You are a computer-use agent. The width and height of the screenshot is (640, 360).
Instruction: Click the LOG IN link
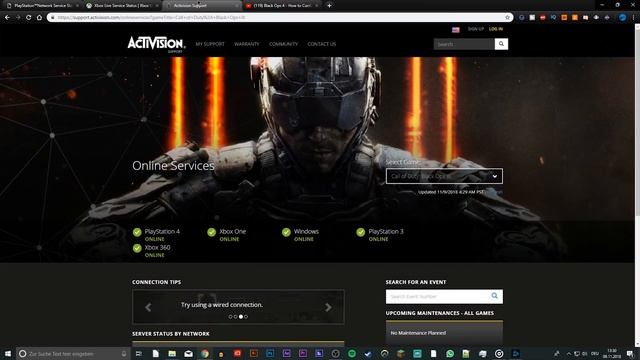point(496,29)
